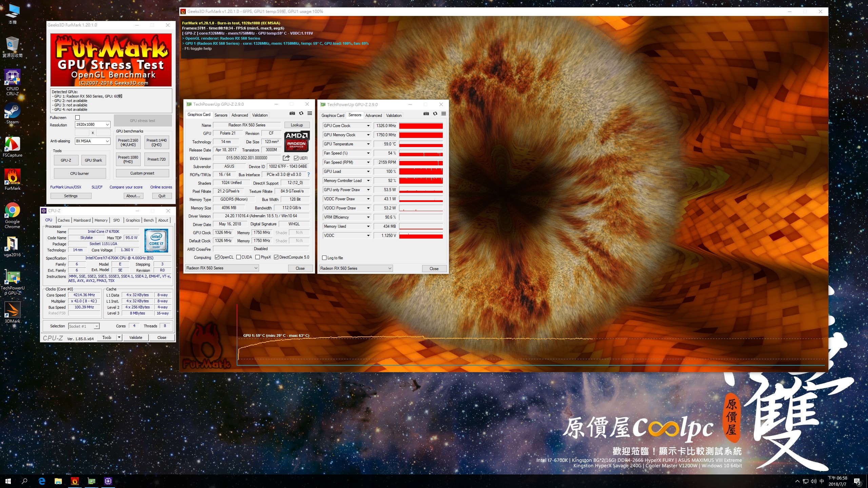868x488 pixels.
Task: Open the This PC desktop icon
Action: [x=13, y=14]
